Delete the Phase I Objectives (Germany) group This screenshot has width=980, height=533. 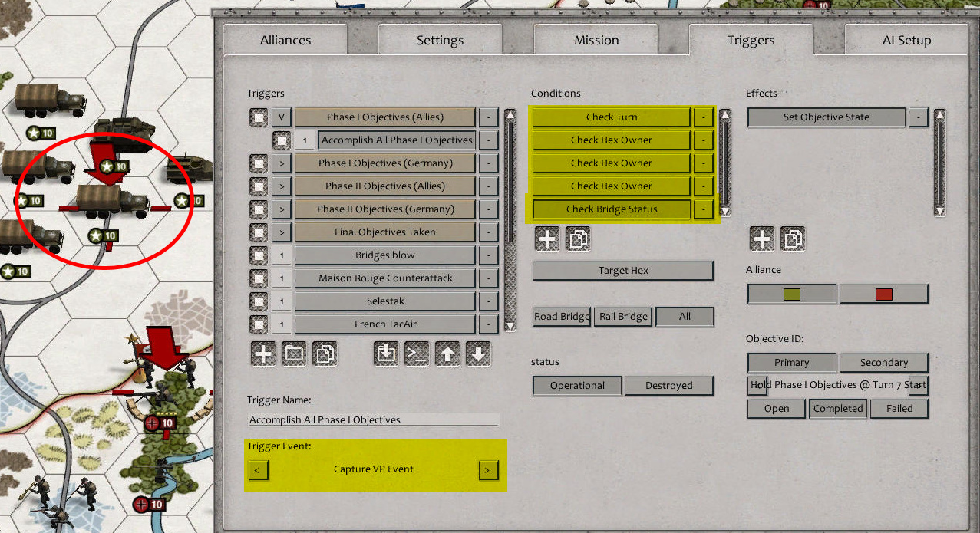pyautogui.click(x=488, y=163)
